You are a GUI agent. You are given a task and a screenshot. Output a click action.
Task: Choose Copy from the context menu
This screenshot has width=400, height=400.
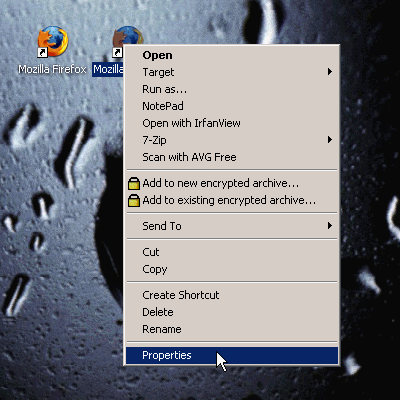232,269
